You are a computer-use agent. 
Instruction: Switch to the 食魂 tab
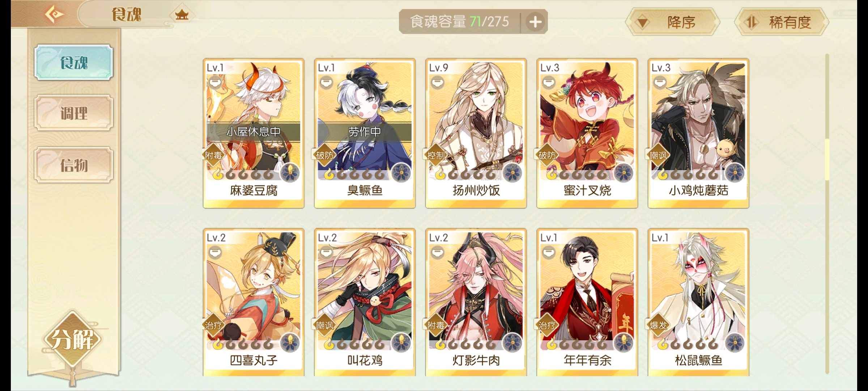coord(74,62)
